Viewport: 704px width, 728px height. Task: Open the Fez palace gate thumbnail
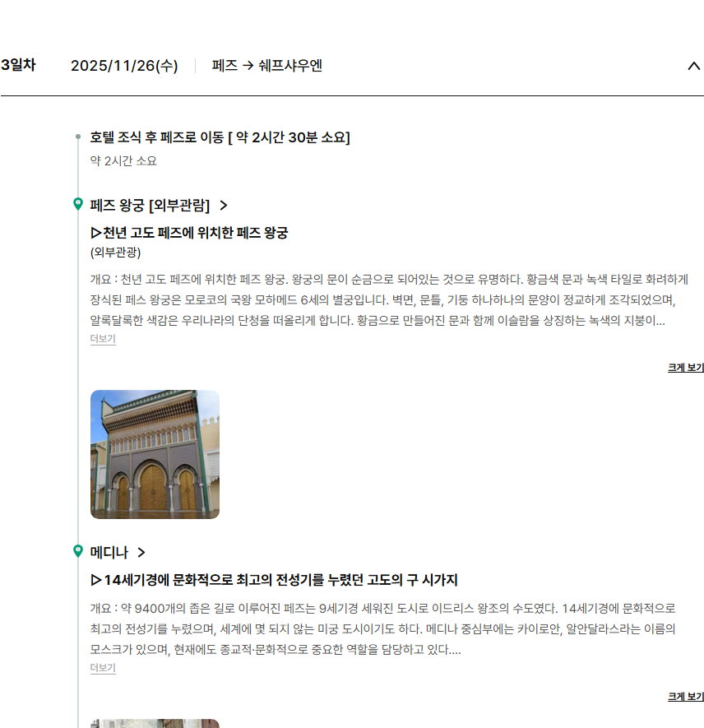pyautogui.click(x=155, y=454)
